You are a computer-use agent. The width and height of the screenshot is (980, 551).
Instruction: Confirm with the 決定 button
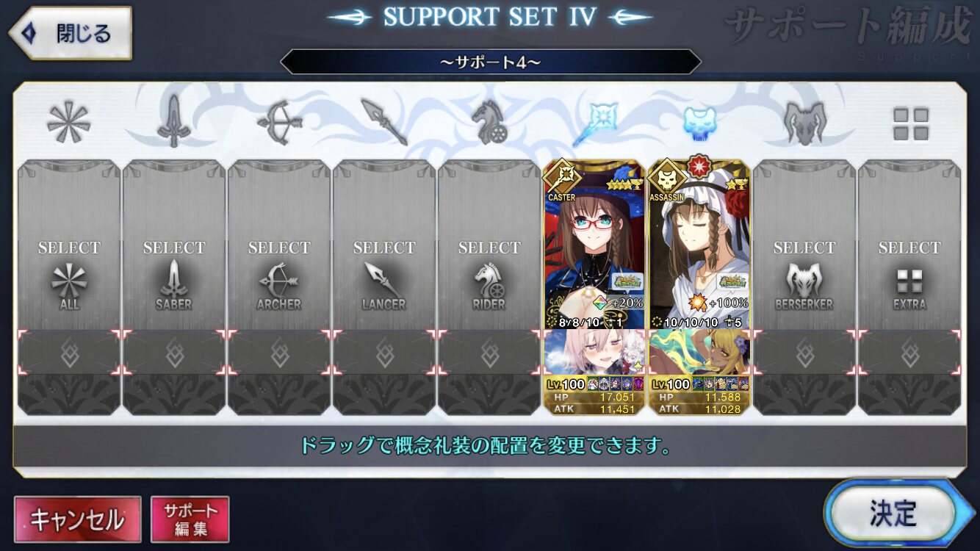[x=892, y=513]
